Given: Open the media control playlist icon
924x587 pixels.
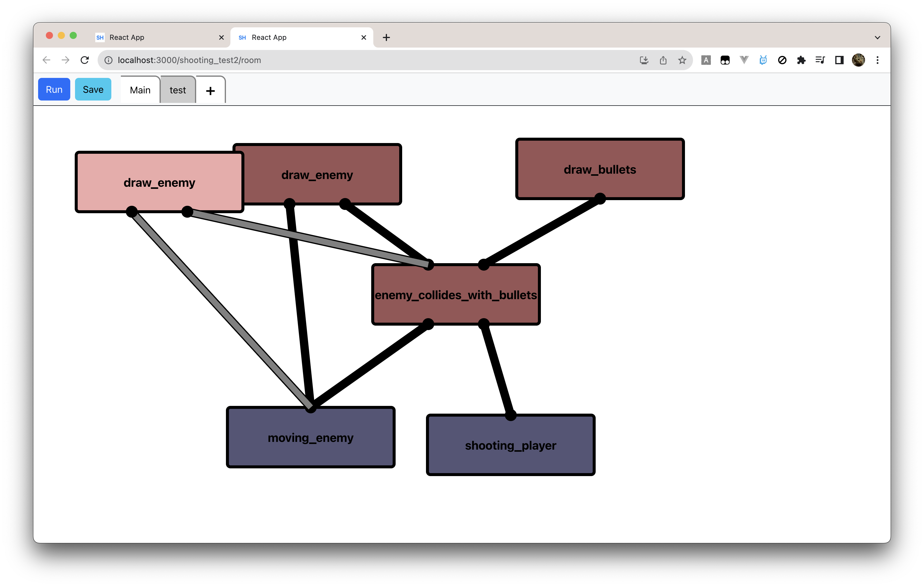Looking at the screenshot, I should coord(820,60).
